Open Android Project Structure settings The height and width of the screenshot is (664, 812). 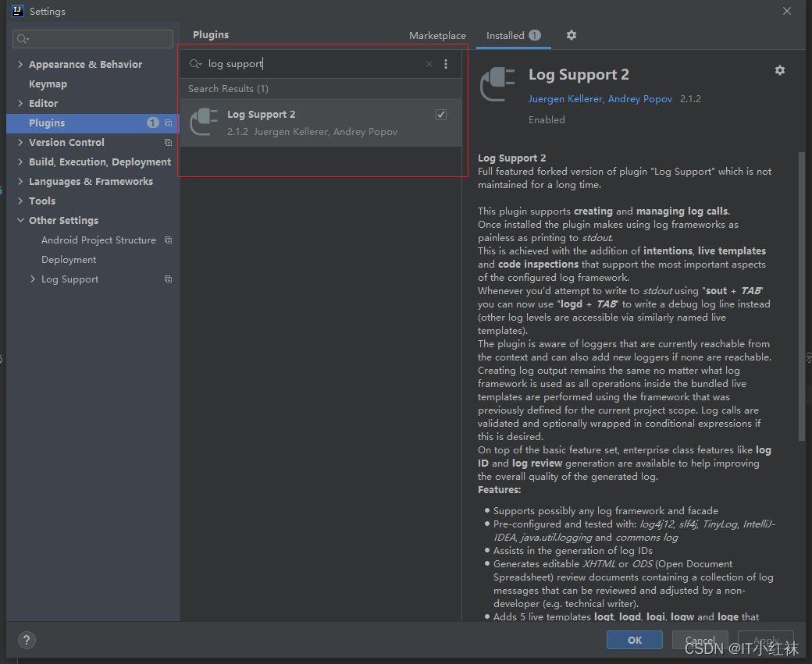coord(98,240)
